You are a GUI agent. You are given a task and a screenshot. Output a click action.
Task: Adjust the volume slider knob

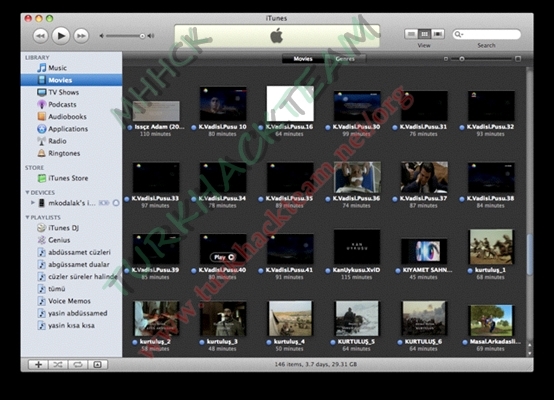click(142, 36)
